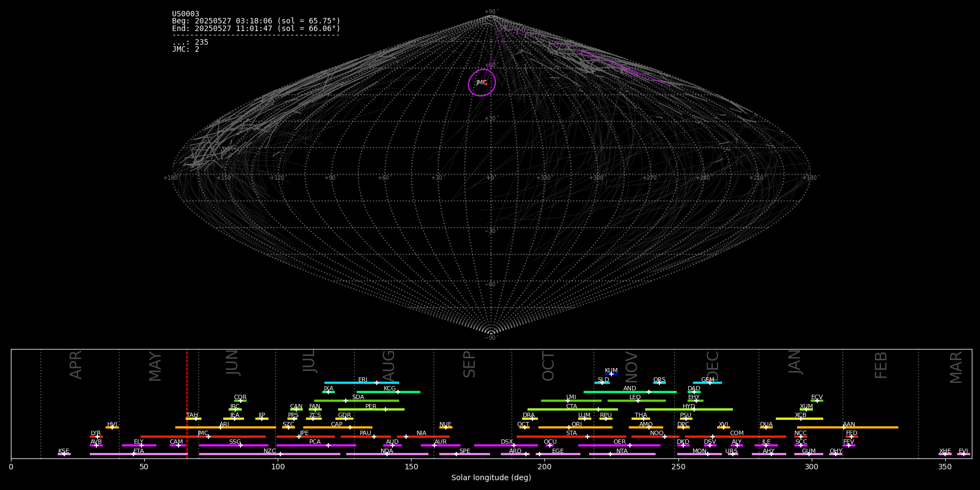Click the '...: 235' sporadic count
Image resolution: width=980 pixels, height=490 pixels.
coord(190,42)
